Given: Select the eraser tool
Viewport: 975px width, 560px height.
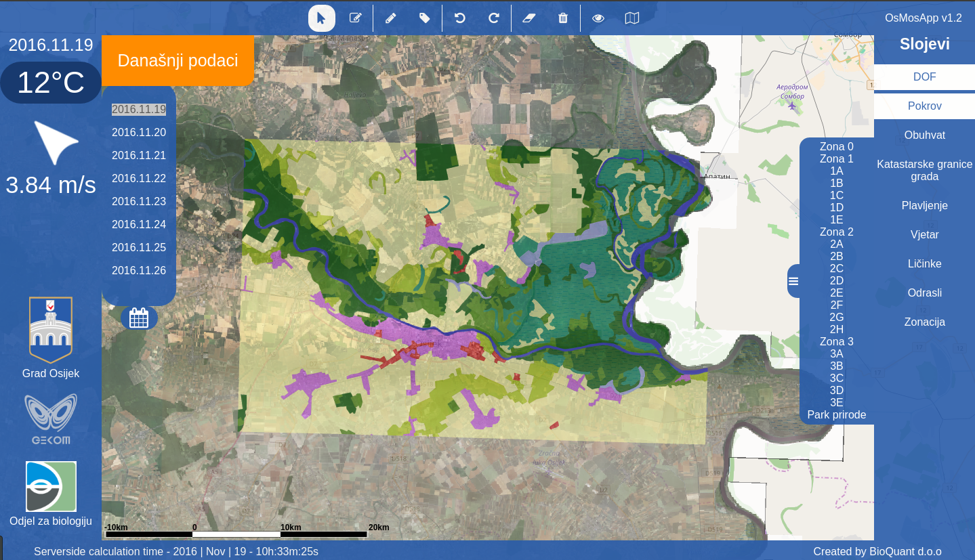Looking at the screenshot, I should point(529,18).
